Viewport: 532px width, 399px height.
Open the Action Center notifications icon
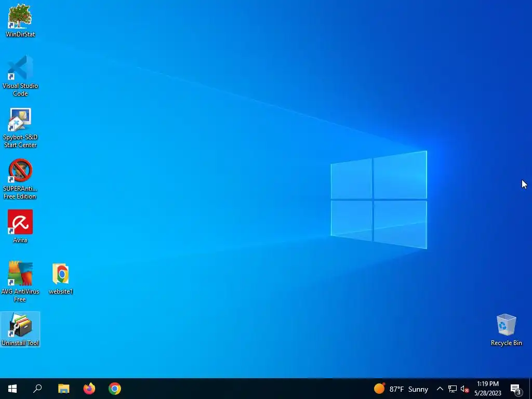(x=516, y=389)
